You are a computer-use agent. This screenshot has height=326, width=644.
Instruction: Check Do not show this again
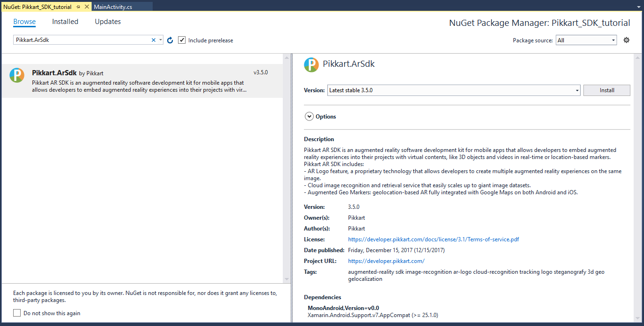click(17, 313)
